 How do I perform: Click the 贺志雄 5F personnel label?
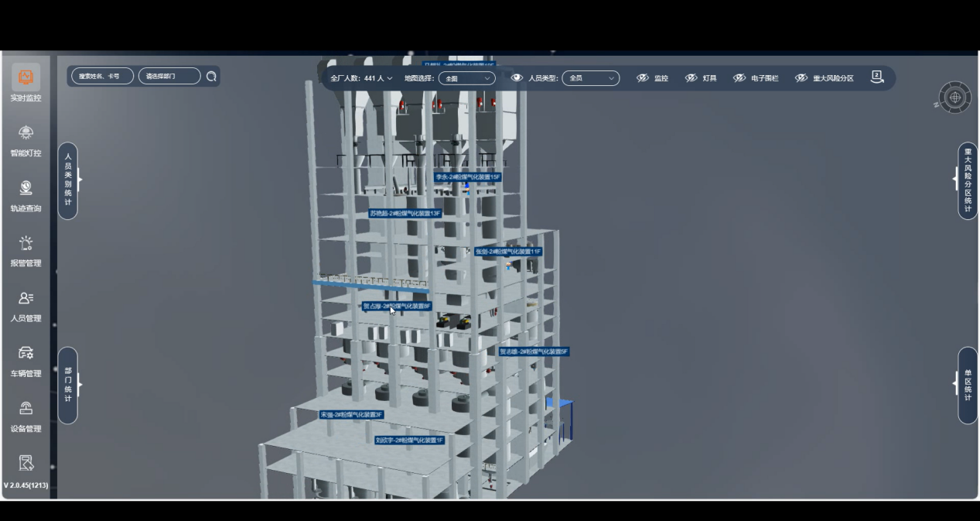534,351
